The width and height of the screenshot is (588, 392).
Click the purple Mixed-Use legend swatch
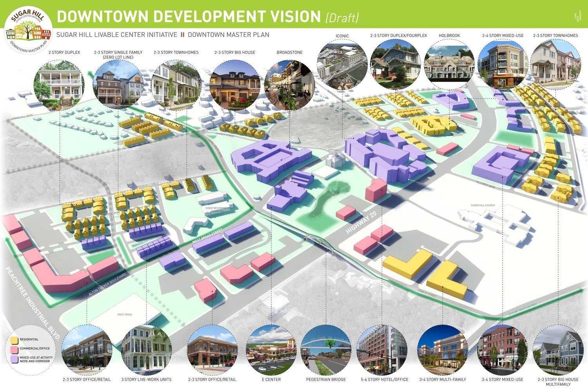coord(15,359)
